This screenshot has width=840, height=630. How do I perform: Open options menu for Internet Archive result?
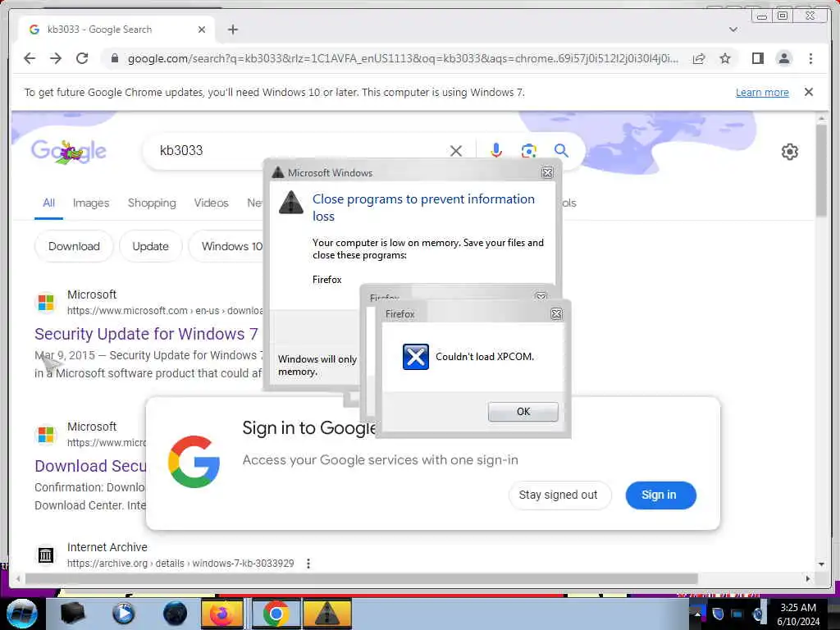pos(308,564)
